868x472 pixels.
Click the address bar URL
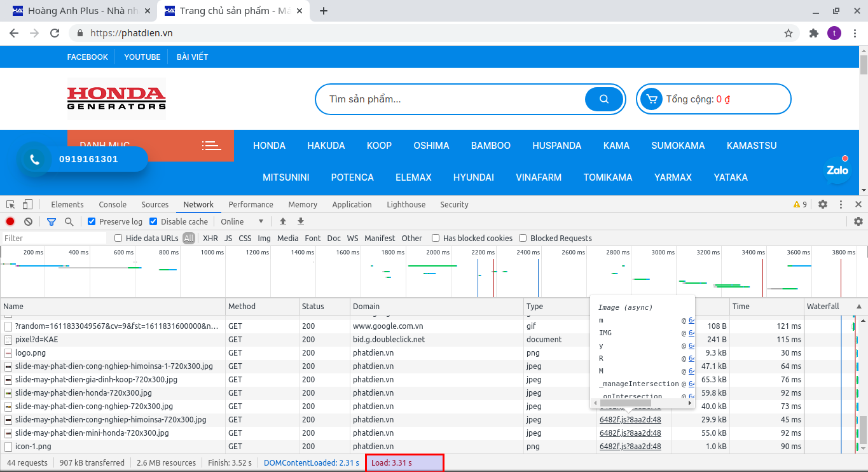[132, 33]
